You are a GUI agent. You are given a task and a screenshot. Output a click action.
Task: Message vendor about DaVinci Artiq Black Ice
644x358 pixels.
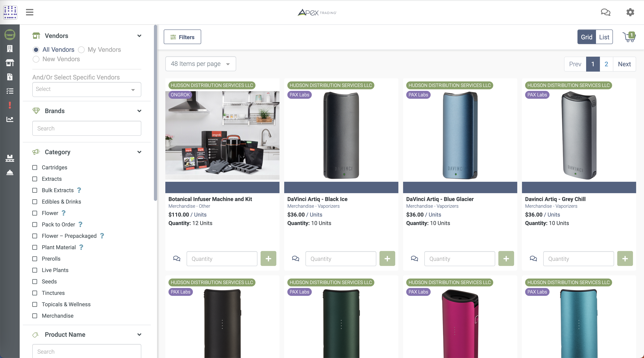click(295, 258)
